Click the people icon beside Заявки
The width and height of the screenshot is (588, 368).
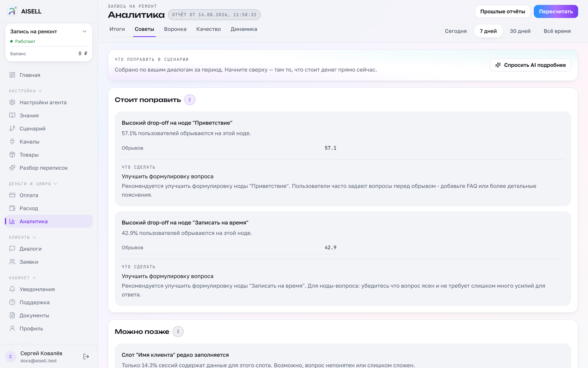[x=12, y=262]
